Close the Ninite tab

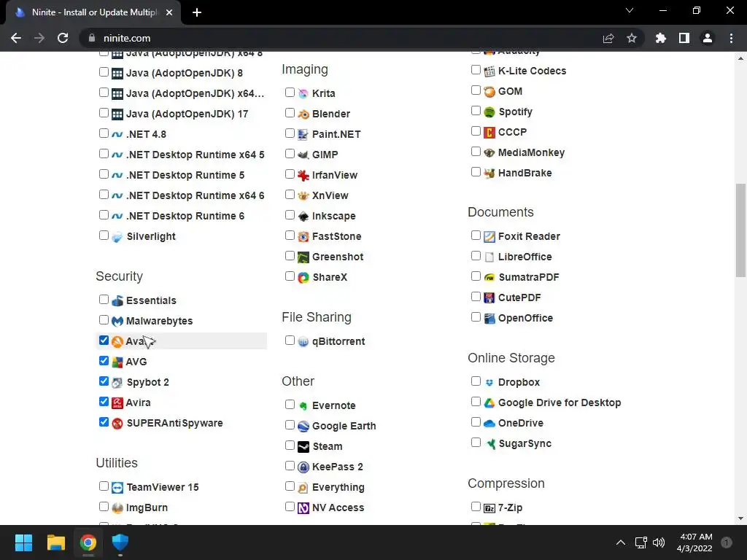coord(169,12)
